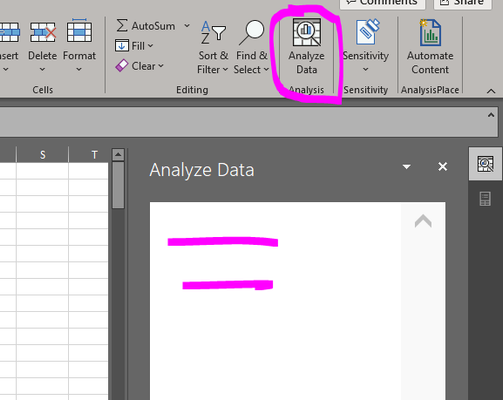
Task: Expand the AutoSum dropdown arrow
Action: tap(187, 26)
